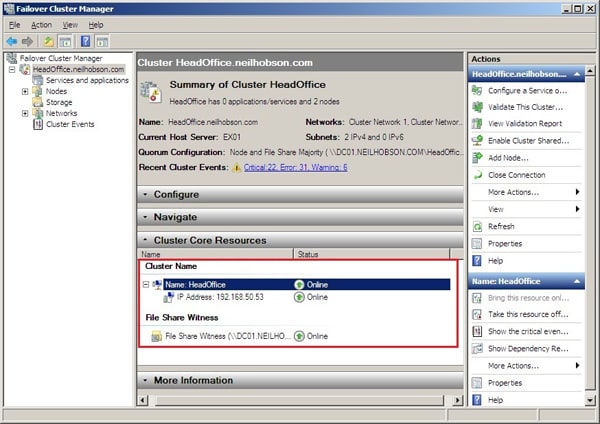Expand the Configure section
This screenshot has width=600, height=424.
coord(145,194)
